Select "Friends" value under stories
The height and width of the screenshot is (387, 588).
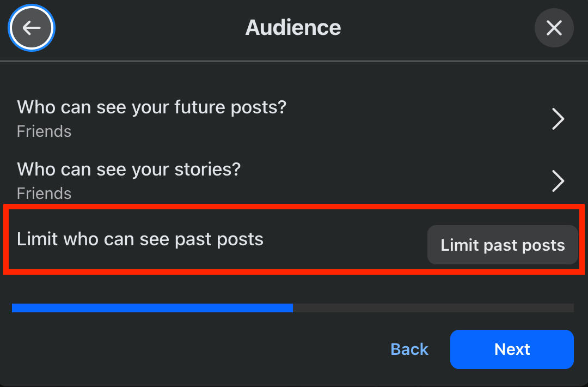[44, 194]
